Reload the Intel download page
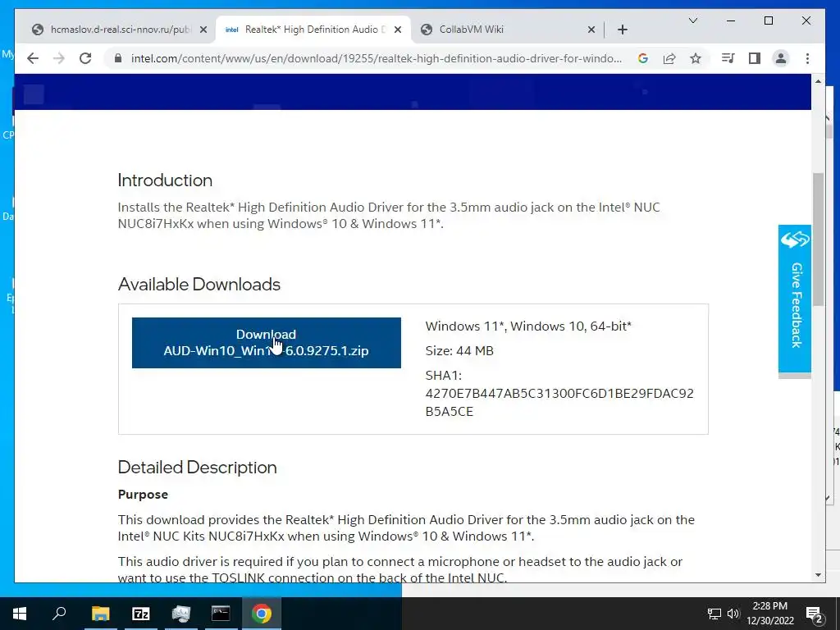Screen dimensions: 840x630 85,58
